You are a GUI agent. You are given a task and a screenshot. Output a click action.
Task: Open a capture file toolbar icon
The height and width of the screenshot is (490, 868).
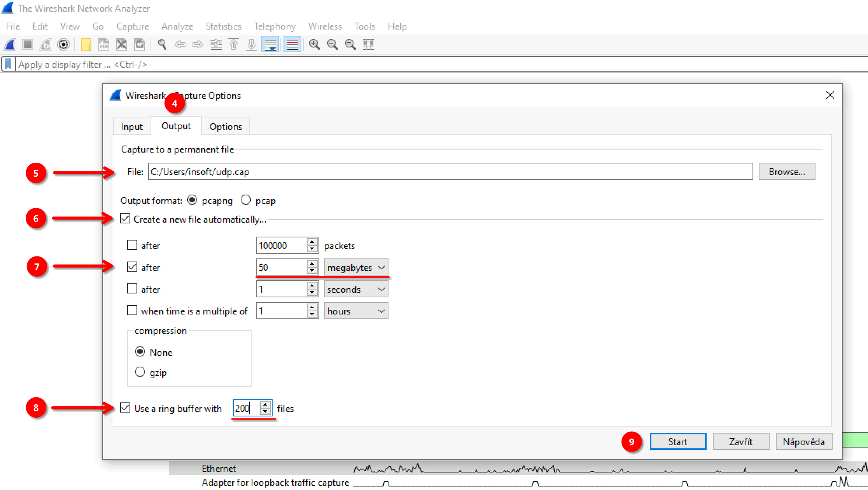[x=86, y=44]
